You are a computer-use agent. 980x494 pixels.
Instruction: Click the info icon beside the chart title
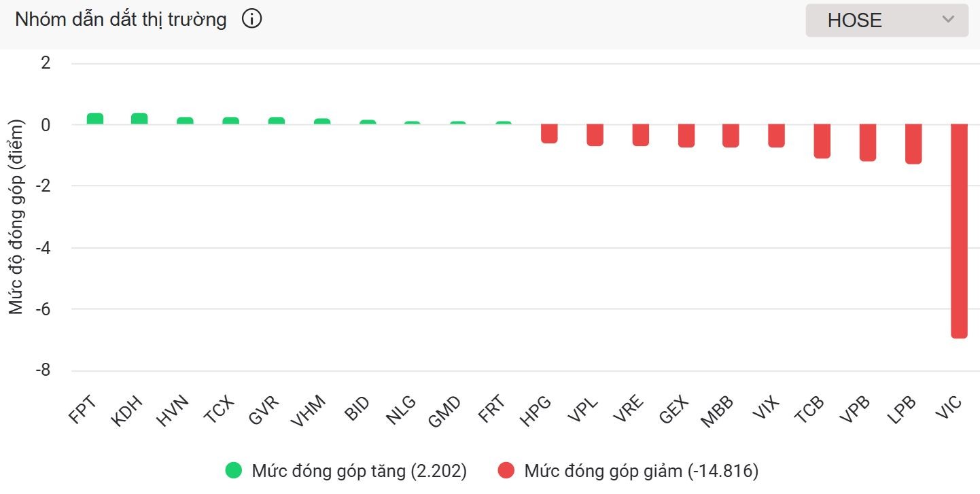tap(251, 20)
